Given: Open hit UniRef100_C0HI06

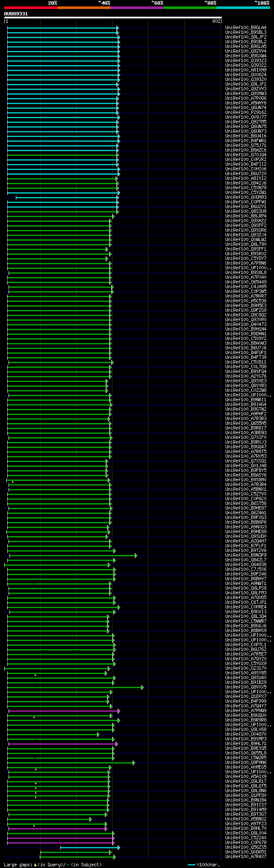Looking at the screenshot, I should pos(246,169).
